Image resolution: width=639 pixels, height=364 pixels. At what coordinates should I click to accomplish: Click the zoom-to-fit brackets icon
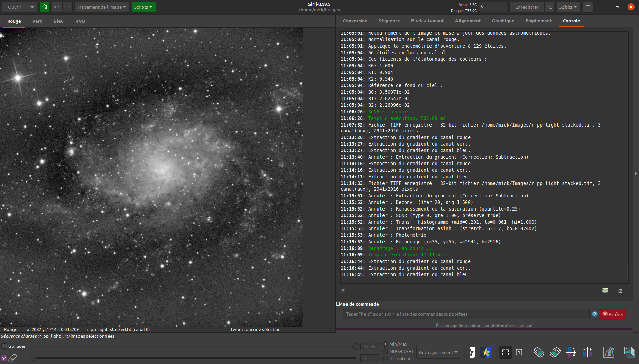coord(505,352)
